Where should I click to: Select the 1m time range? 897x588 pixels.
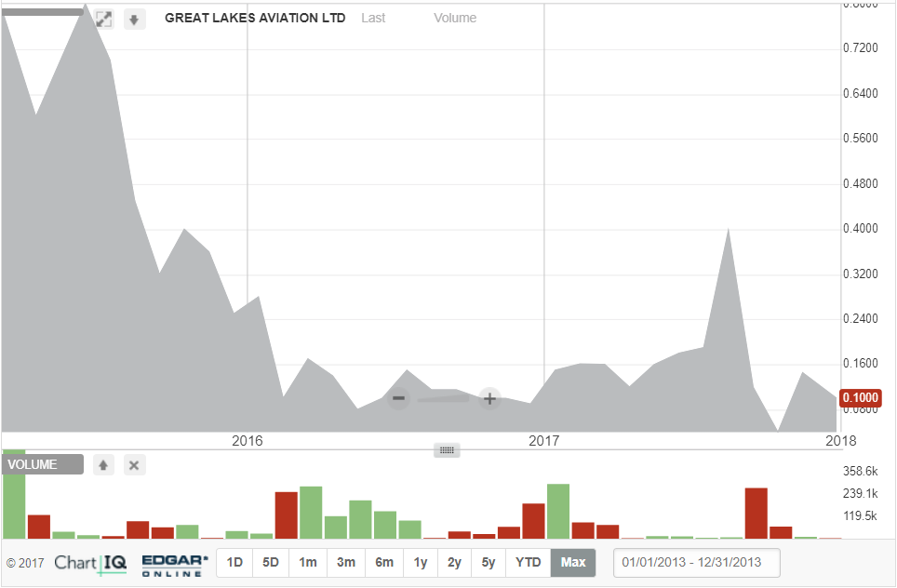click(x=308, y=563)
